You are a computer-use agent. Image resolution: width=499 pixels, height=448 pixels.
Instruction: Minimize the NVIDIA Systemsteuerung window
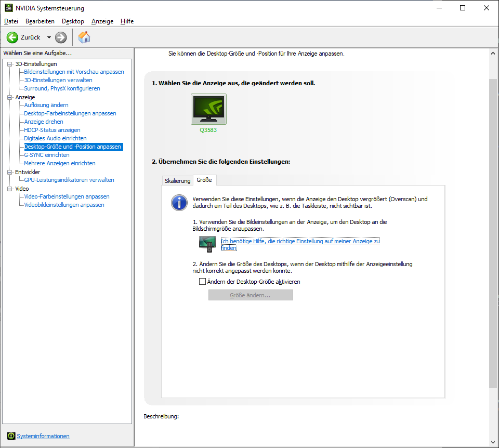(439, 8)
